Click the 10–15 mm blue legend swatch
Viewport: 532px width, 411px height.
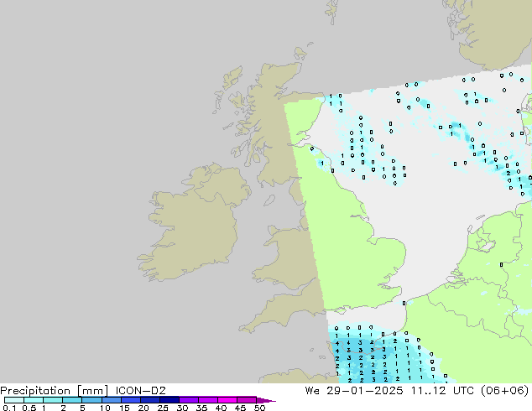click(112, 400)
